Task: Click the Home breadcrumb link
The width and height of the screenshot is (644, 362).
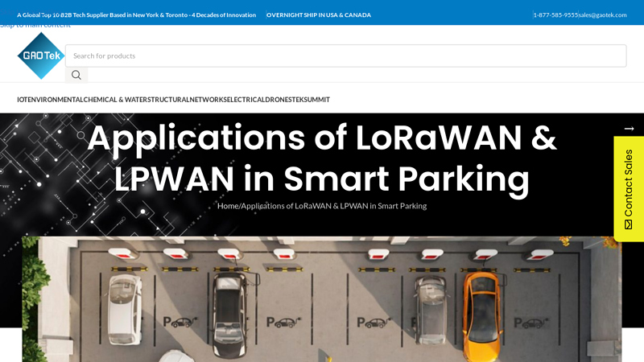Action: [228, 206]
